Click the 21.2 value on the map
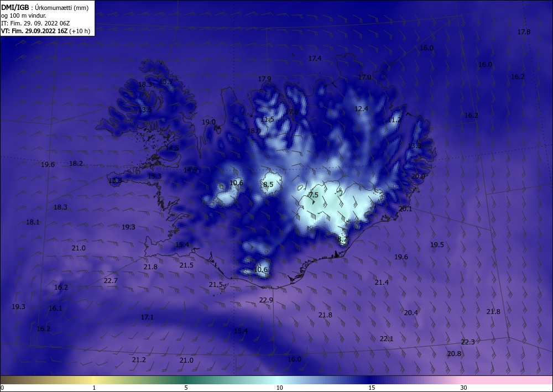The image size is (553, 392). pyautogui.click(x=139, y=360)
